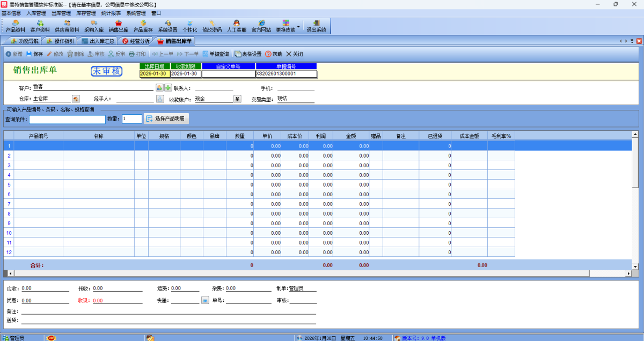Open 产品资料 from the main toolbar

pos(16,26)
